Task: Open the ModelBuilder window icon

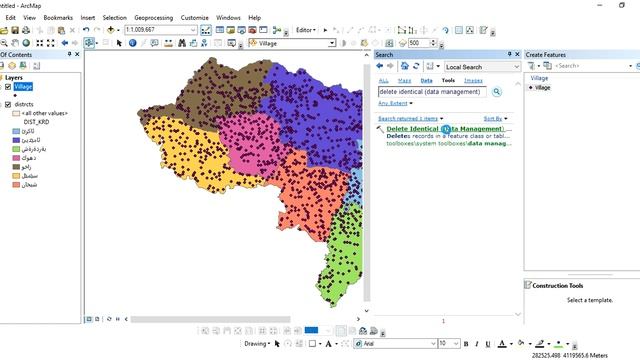Action: (x=277, y=30)
